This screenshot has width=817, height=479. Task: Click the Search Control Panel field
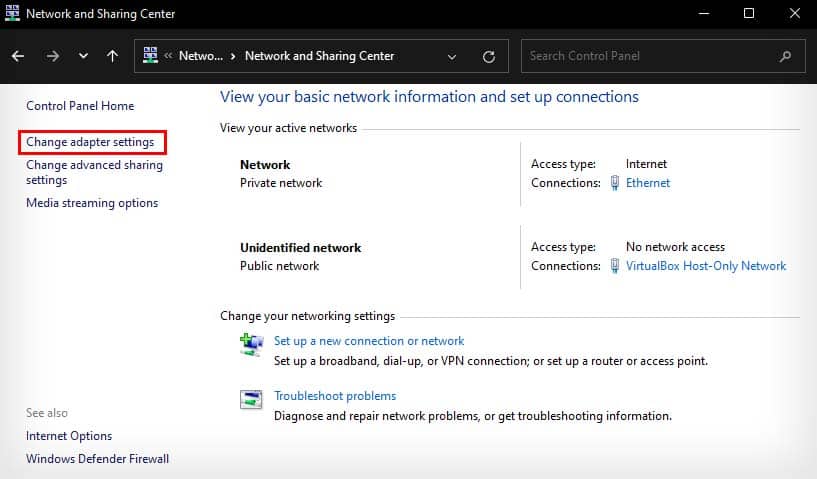(x=663, y=56)
